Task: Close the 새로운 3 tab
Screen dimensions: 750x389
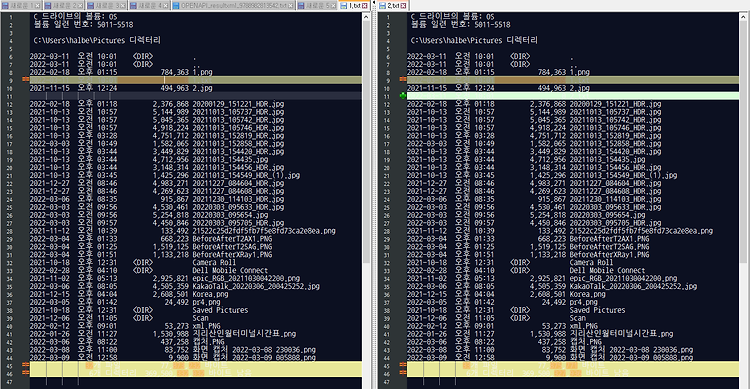Action: pos(122,6)
